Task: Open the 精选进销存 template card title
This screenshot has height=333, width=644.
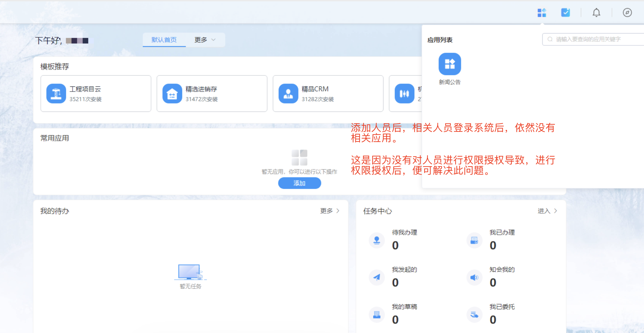Action: point(201,89)
